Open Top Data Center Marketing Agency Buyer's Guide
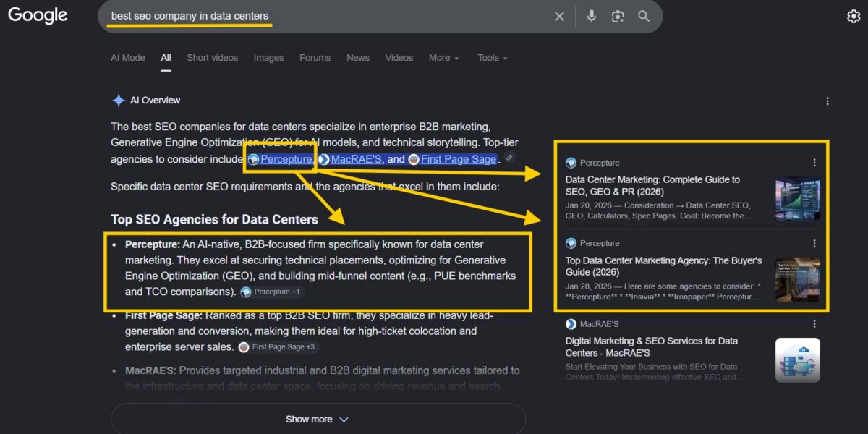868x434 pixels. click(x=663, y=266)
